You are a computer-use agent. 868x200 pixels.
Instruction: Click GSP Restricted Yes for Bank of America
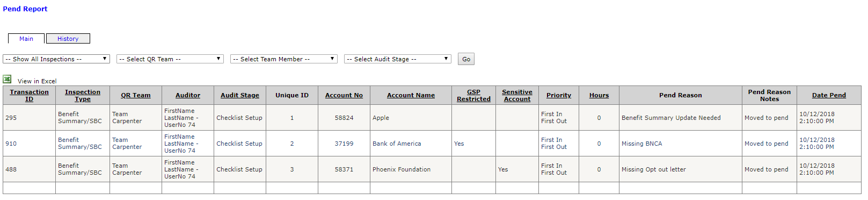pyautogui.click(x=459, y=144)
